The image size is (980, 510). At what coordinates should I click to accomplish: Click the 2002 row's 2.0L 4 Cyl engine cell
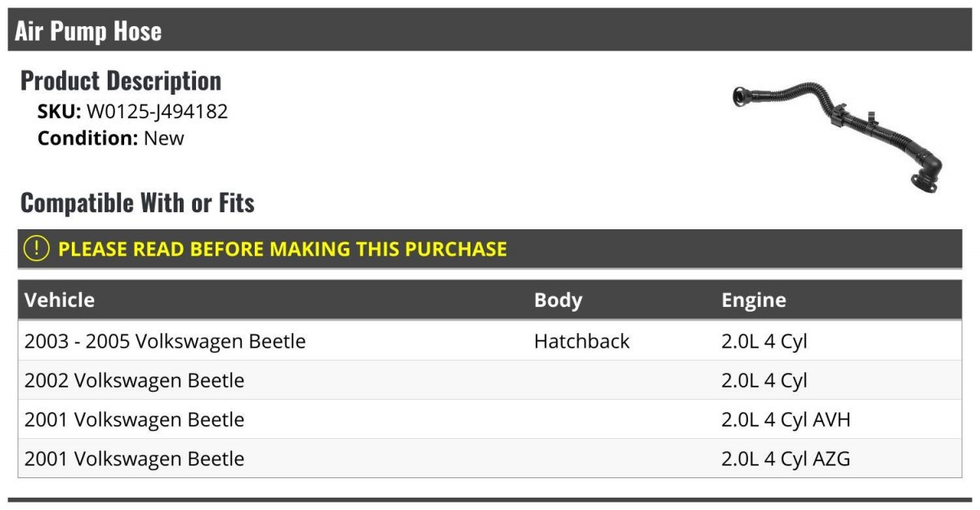[x=764, y=380]
